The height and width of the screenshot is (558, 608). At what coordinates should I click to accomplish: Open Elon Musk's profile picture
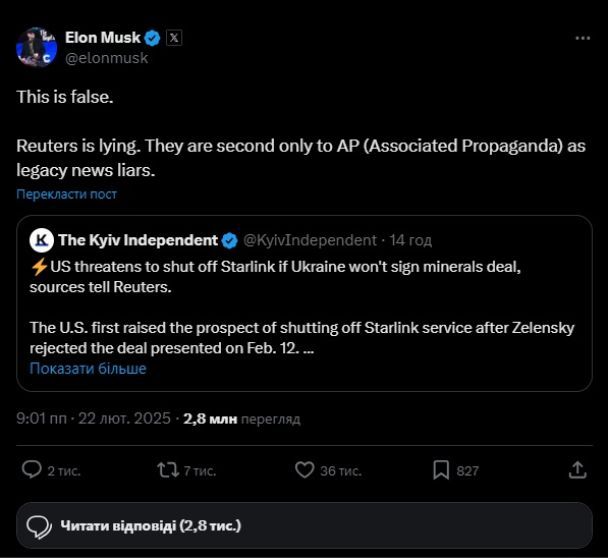click(x=36, y=47)
